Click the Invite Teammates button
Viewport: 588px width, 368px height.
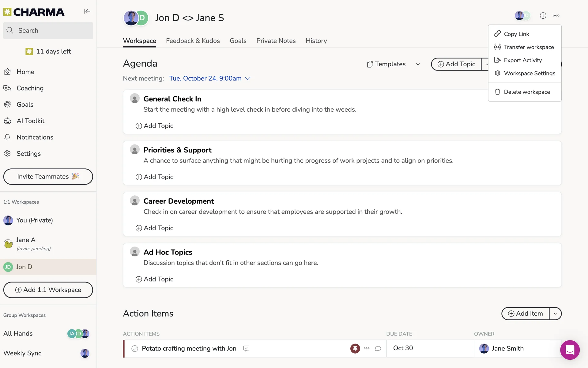point(48,177)
